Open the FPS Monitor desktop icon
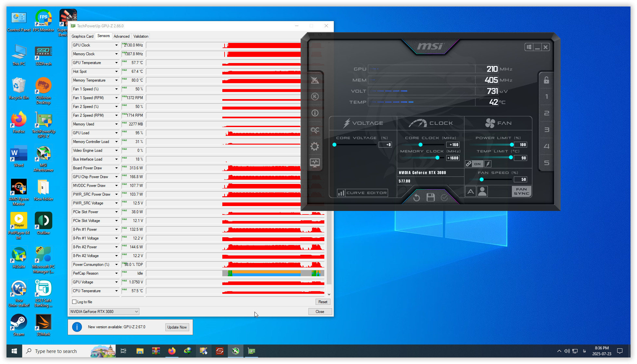The height and width of the screenshot is (364, 637). (44, 20)
